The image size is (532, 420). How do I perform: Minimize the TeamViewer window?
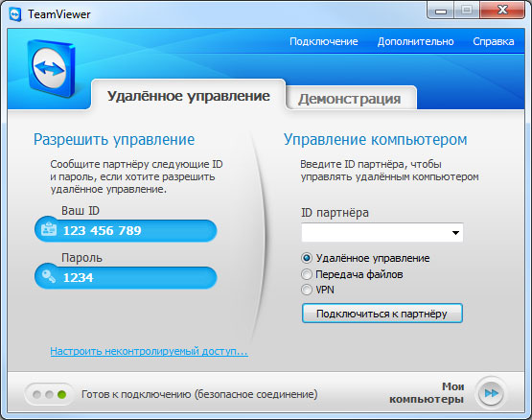point(440,11)
